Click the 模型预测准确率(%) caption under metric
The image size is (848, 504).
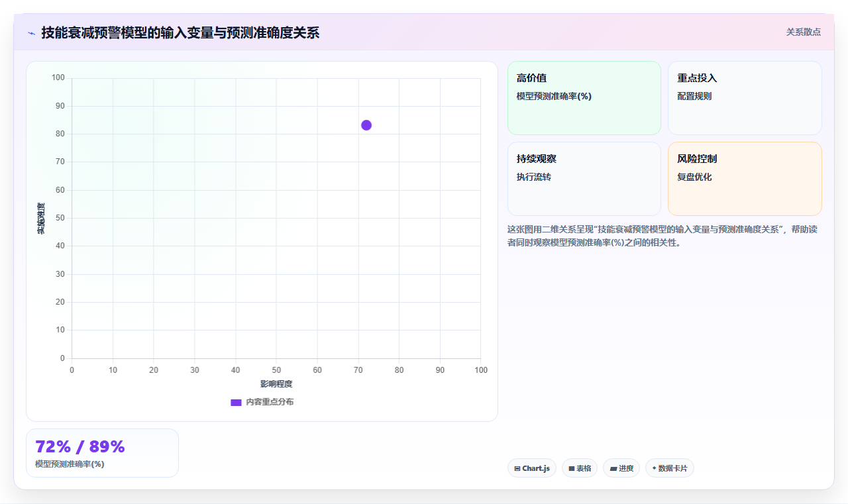(x=70, y=464)
